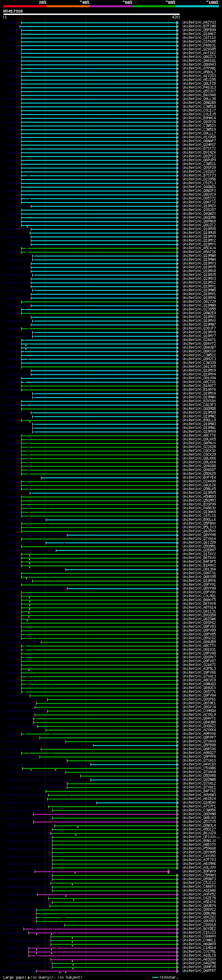Image resolution: width=222 pixels, height=980 pixels.
Task: Select label UniRef100_Q9FV84
Action: (199, 695)
